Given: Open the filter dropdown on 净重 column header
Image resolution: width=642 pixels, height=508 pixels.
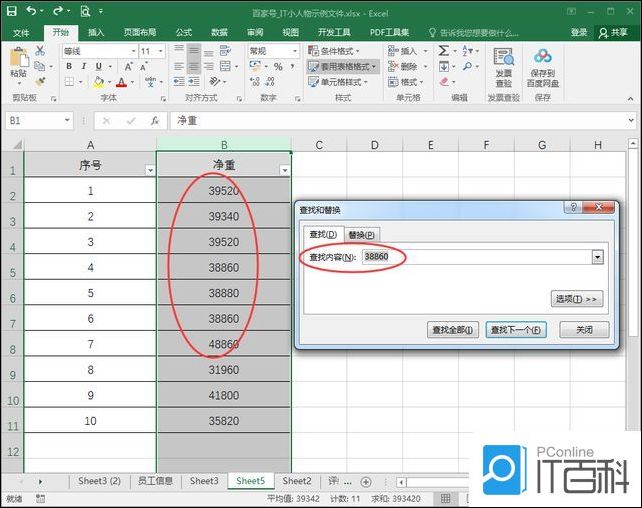Looking at the screenshot, I should coord(284,171).
